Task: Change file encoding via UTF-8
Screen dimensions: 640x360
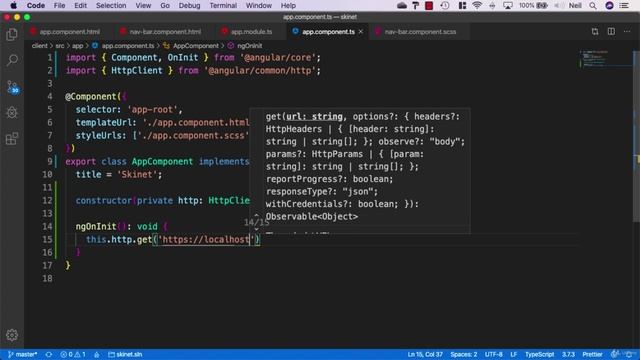Action: pos(493,354)
